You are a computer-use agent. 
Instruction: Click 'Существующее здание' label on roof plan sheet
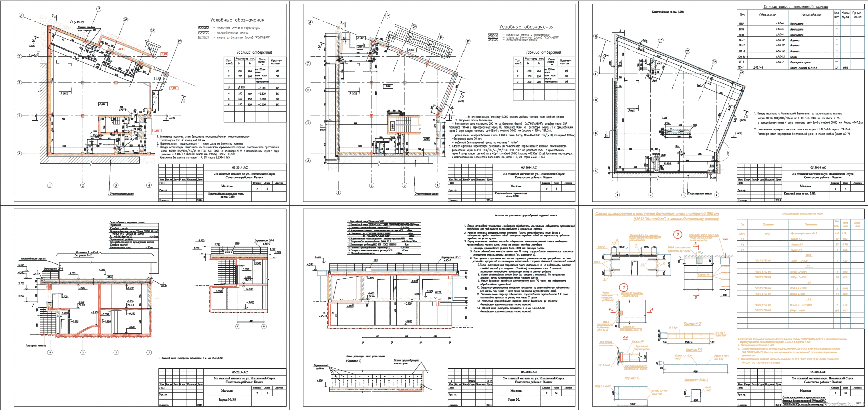(x=699, y=194)
